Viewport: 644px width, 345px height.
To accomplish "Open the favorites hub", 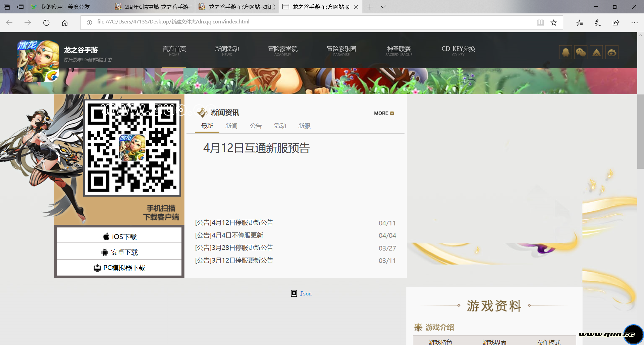I will pyautogui.click(x=579, y=23).
